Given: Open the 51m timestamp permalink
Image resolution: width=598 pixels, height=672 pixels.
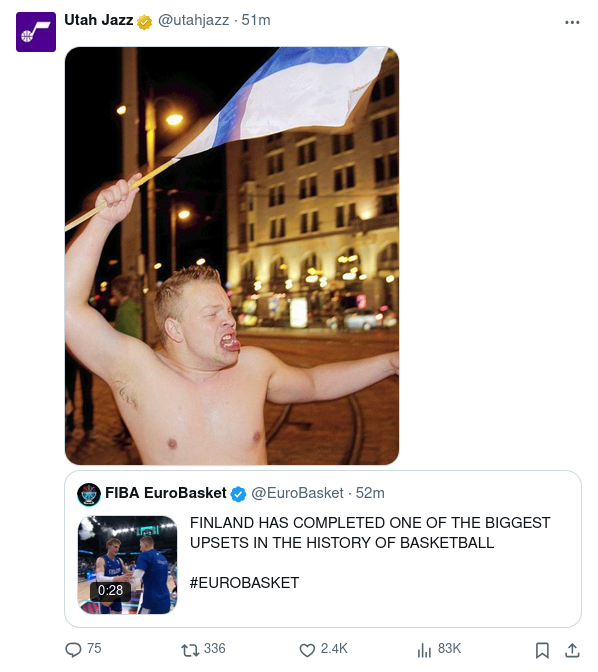Looking at the screenshot, I should point(256,20).
